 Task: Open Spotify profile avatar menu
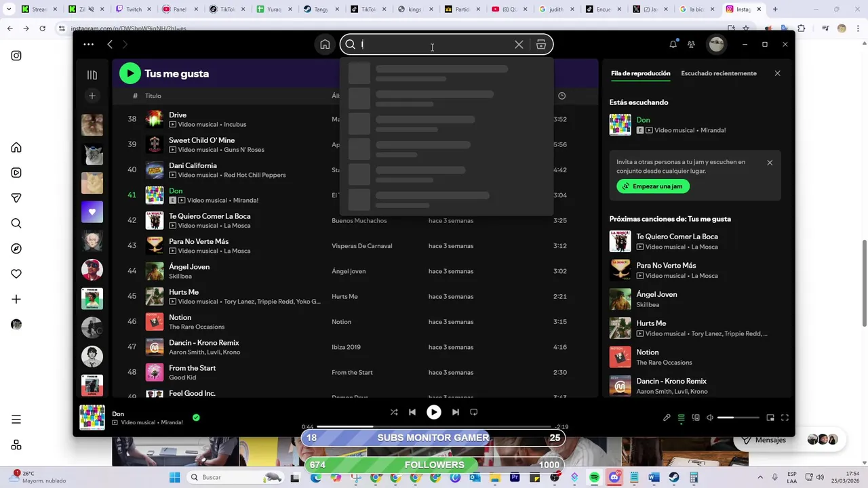716,45
